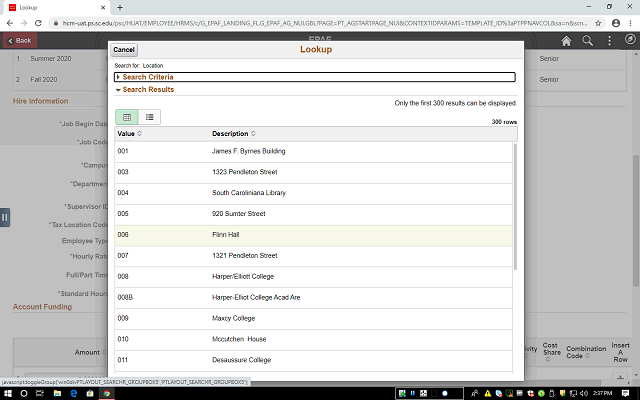Pick Harper/Elliott College entry
640x400 pixels.
tap(243, 276)
